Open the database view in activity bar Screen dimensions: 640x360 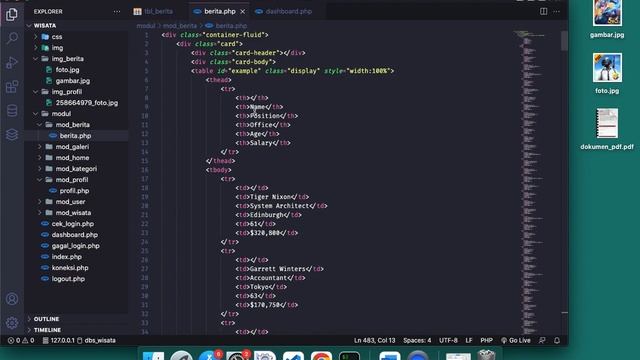(12, 110)
